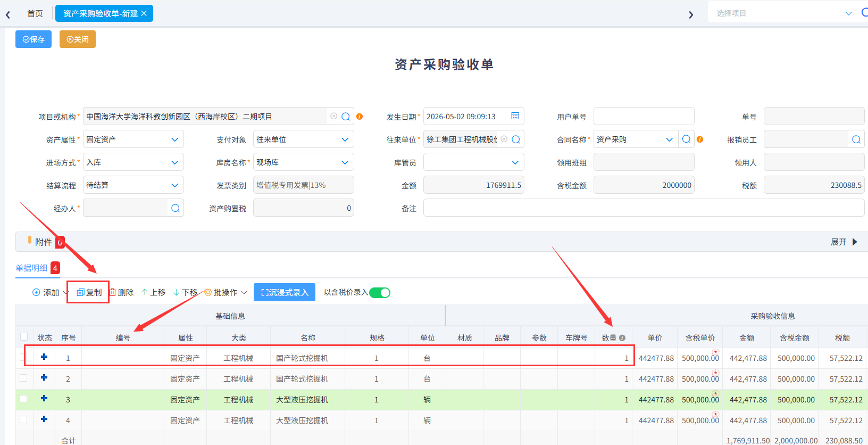This screenshot has height=445, width=868.
Task: Click the right chevron beside the tab bar
Action: click(691, 14)
